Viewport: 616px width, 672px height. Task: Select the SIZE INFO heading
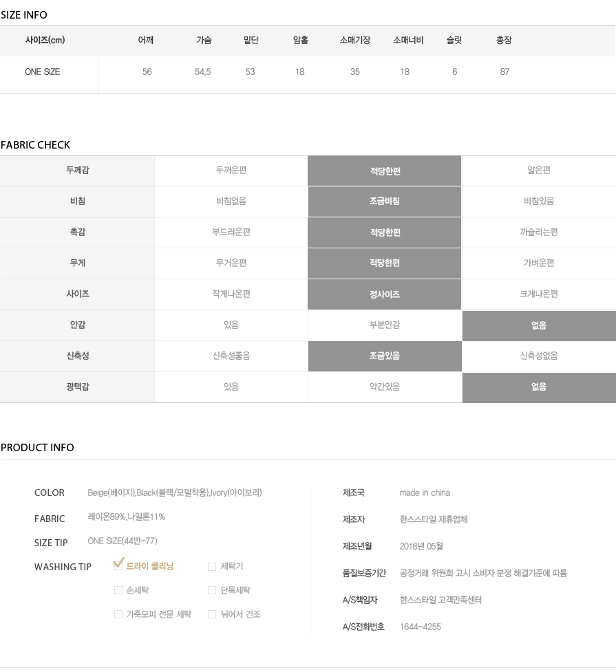click(24, 15)
